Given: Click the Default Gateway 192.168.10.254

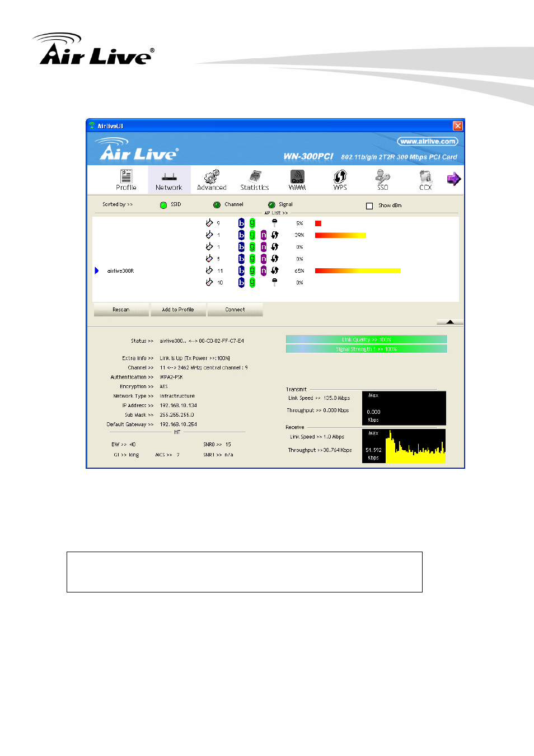Looking at the screenshot, I should 179,424.
